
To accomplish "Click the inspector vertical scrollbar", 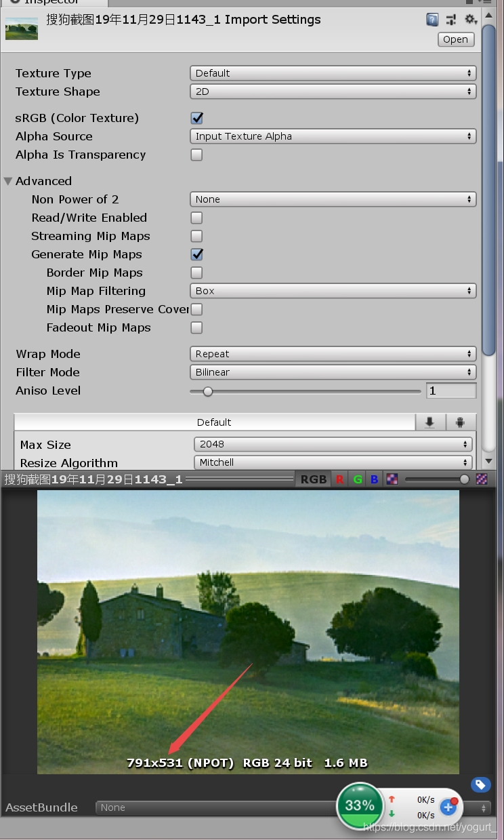I will point(488,190).
